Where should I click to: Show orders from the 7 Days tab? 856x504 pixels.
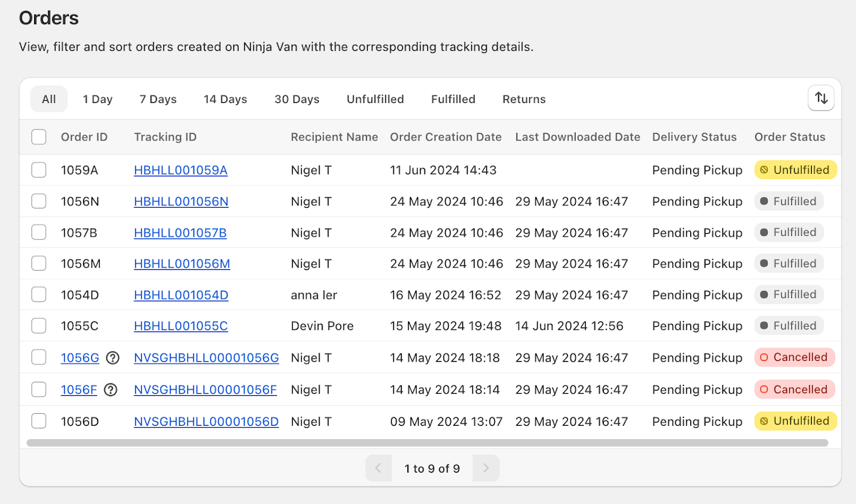pos(158,99)
